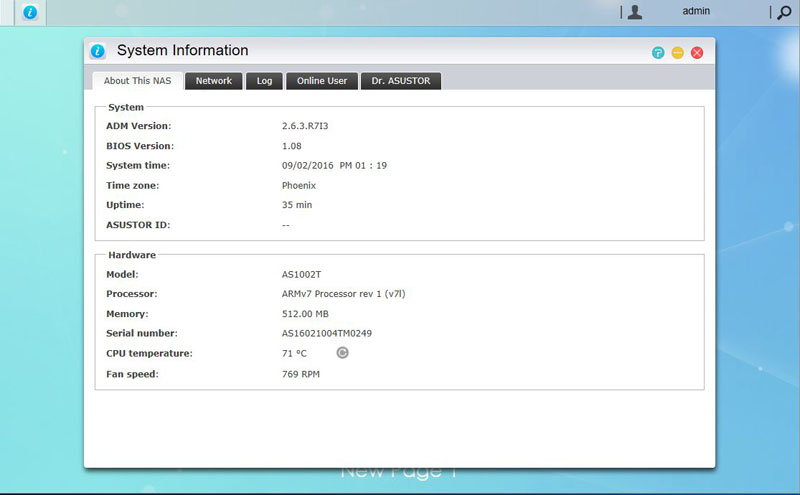Image resolution: width=800 pixels, height=495 pixels.
Task: Open the Dr. ASUSTOR tab
Action: point(400,81)
